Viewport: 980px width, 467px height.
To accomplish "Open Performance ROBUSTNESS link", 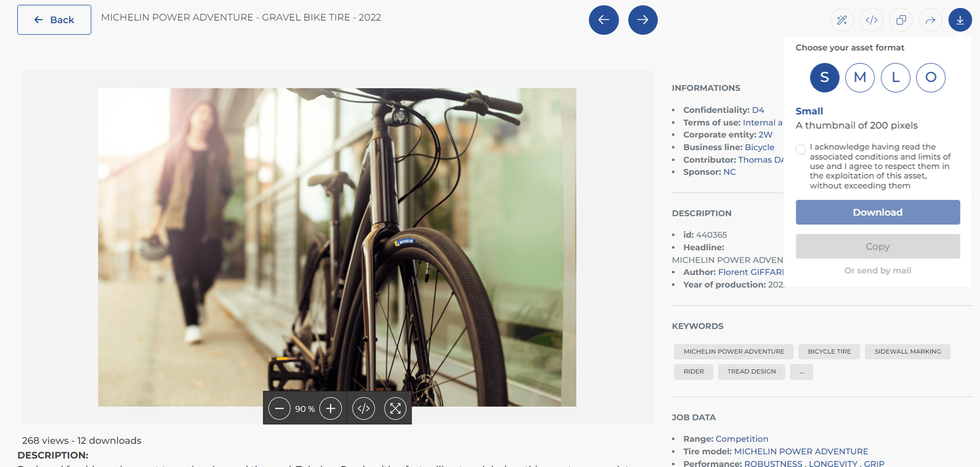I will [x=773, y=464].
